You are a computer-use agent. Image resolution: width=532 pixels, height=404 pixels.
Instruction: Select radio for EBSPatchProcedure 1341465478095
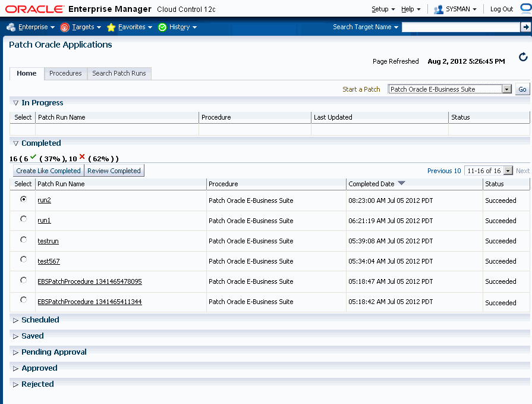[x=23, y=280]
